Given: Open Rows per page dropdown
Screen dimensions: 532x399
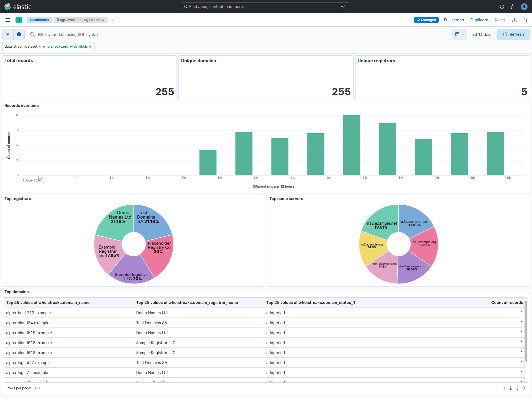Looking at the screenshot, I should (24, 388).
